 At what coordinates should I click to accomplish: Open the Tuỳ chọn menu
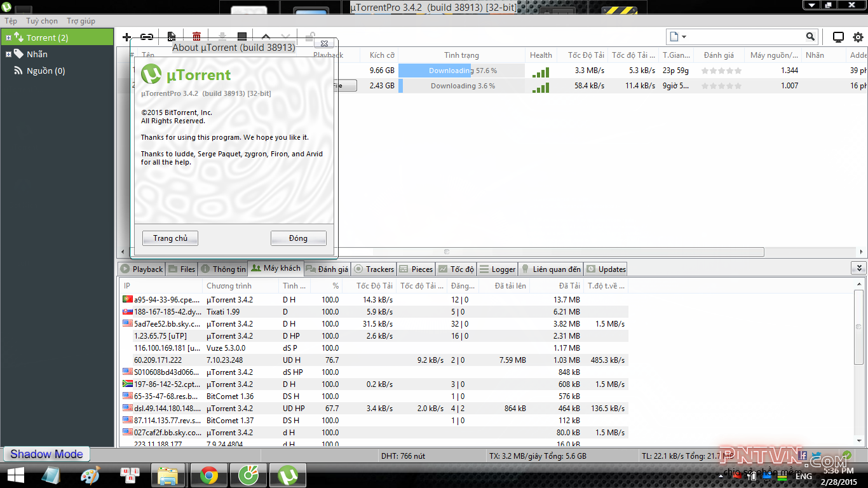(42, 21)
